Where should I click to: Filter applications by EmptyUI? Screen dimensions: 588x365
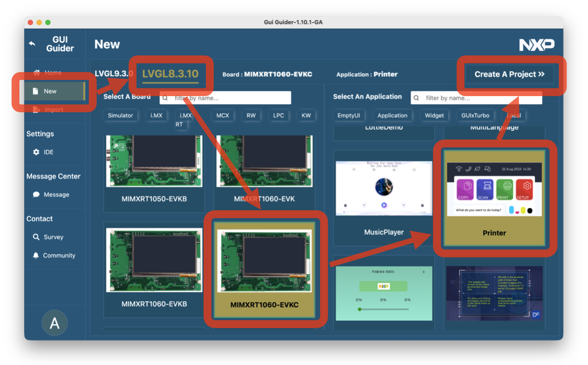pos(349,116)
